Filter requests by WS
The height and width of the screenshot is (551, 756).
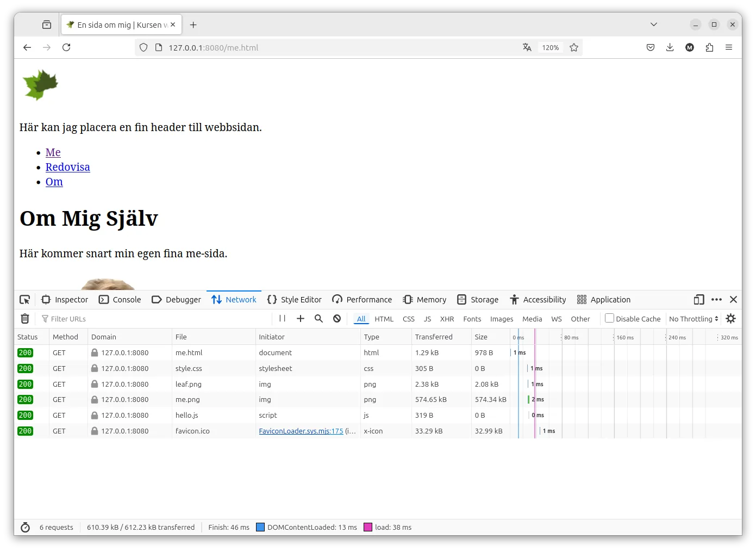tap(557, 319)
